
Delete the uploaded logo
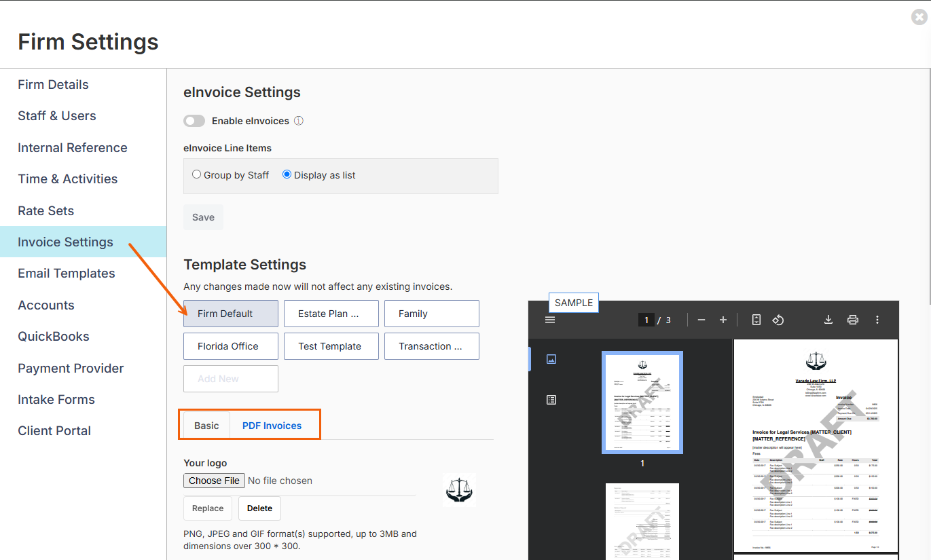259,508
